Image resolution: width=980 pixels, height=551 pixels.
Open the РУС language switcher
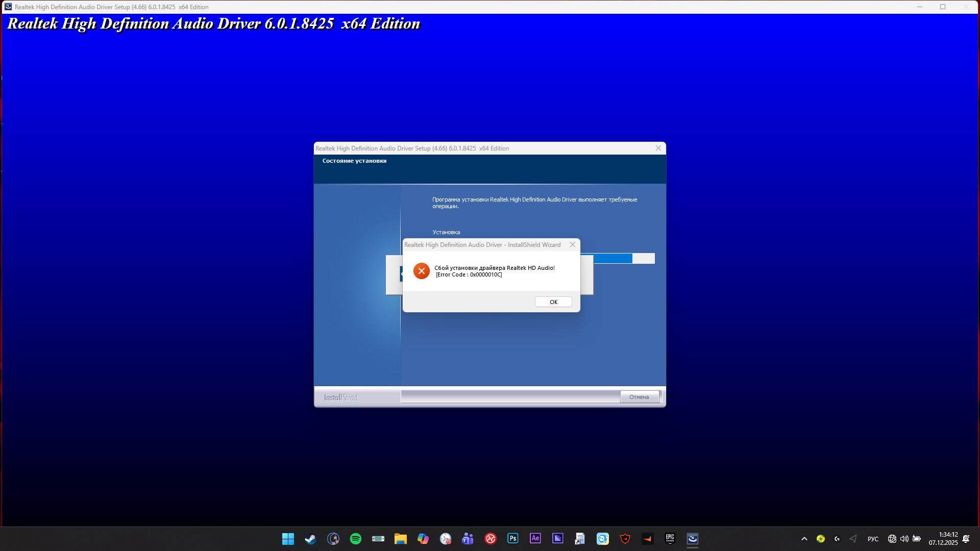coord(873,539)
